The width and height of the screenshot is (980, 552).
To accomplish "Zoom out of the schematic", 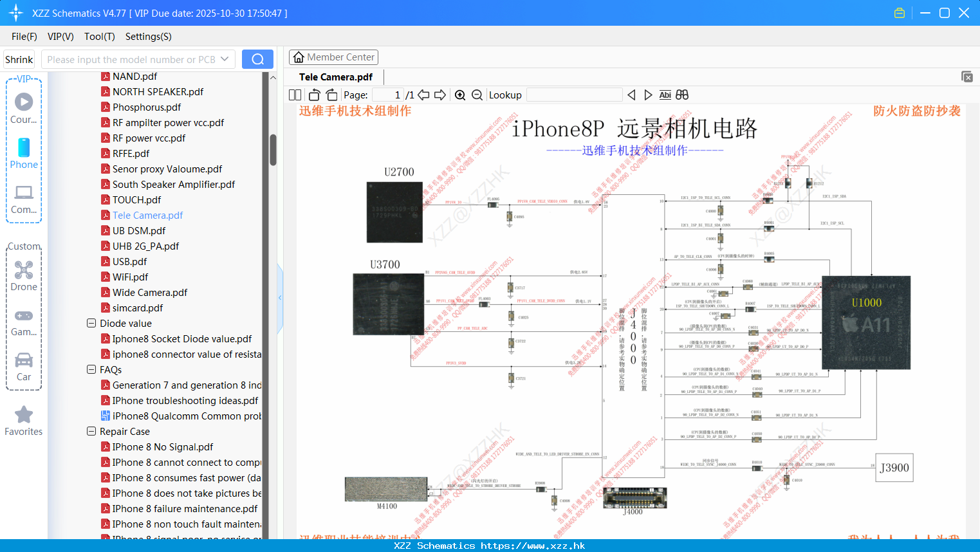I will coord(477,95).
